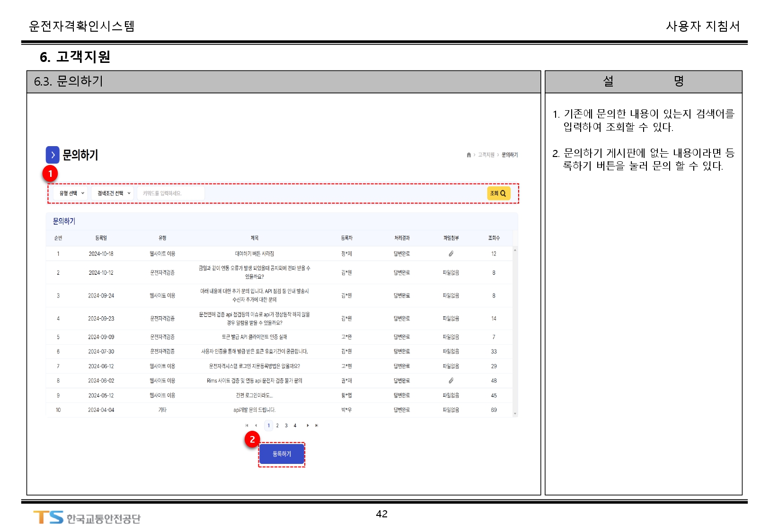Click the 조회 search button
This screenshot has height=532, width=769.
tap(498, 193)
